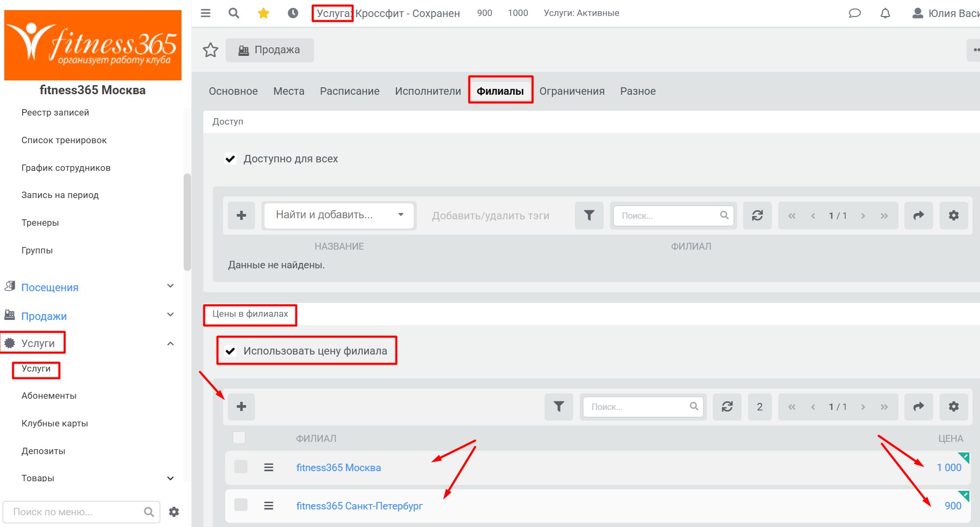The image size is (980, 527).
Task: Switch to the Ограничения tab
Action: click(572, 91)
